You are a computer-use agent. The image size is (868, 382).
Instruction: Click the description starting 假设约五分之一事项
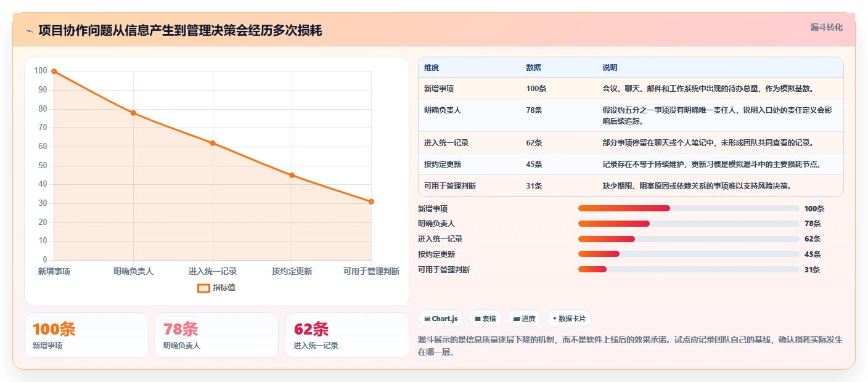tap(718, 115)
